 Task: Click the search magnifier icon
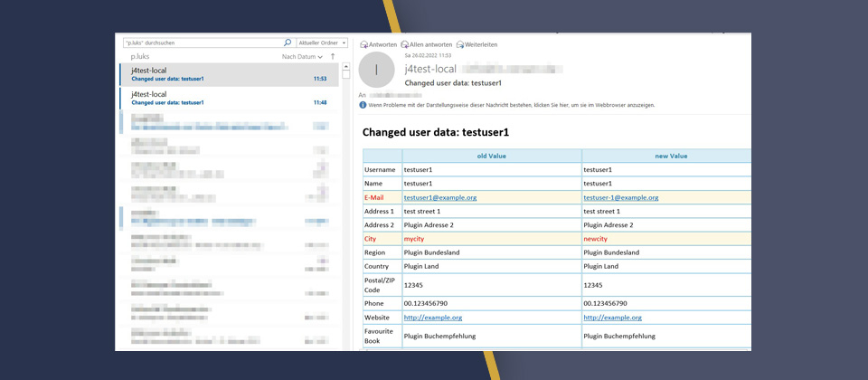(x=288, y=43)
